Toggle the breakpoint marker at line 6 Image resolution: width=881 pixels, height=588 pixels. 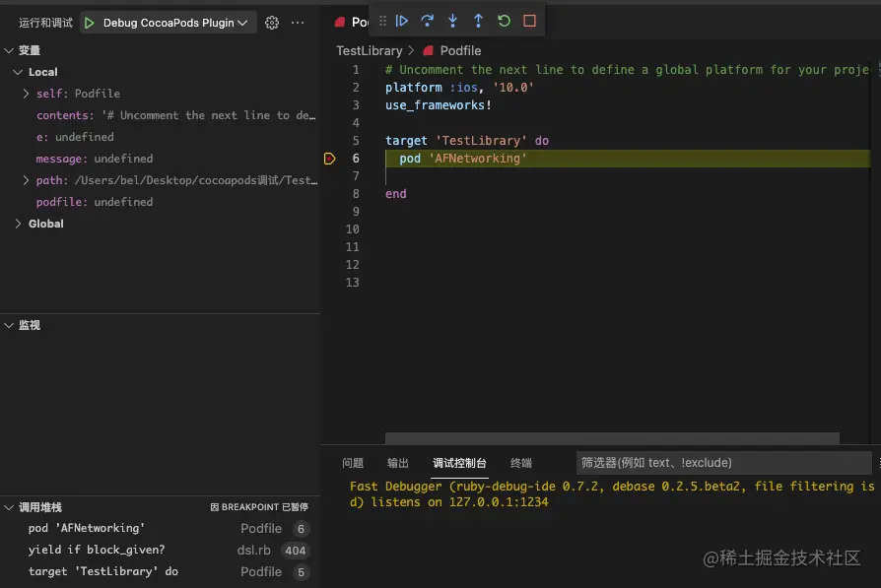330,159
